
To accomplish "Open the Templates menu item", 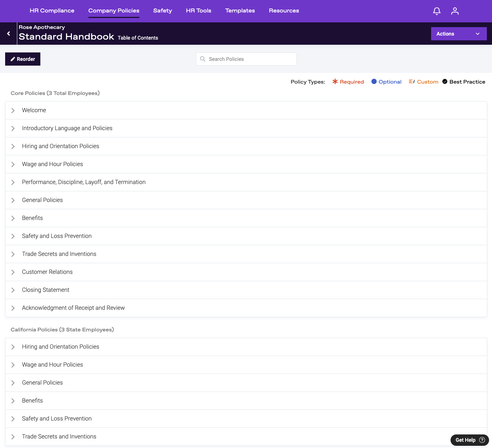I will pyautogui.click(x=240, y=11).
